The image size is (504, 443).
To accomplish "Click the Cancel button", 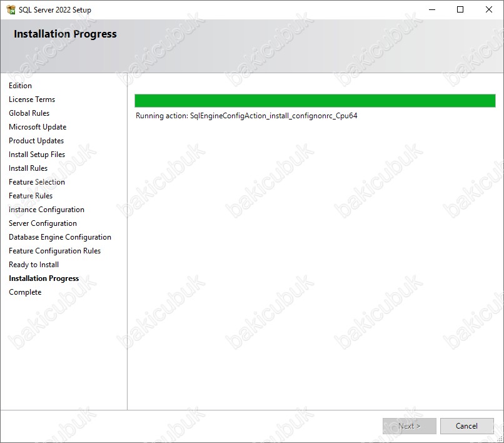I will 466,426.
